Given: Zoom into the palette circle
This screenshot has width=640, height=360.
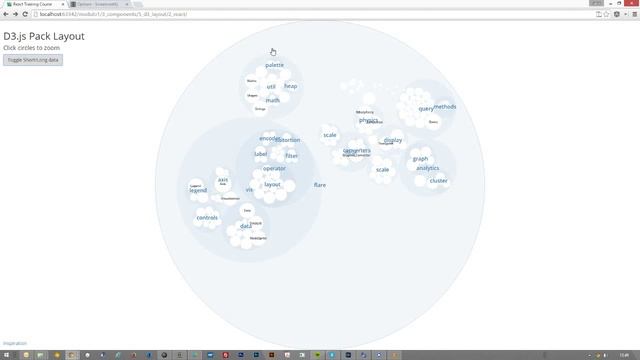Looking at the screenshot, I should click(x=274, y=65).
